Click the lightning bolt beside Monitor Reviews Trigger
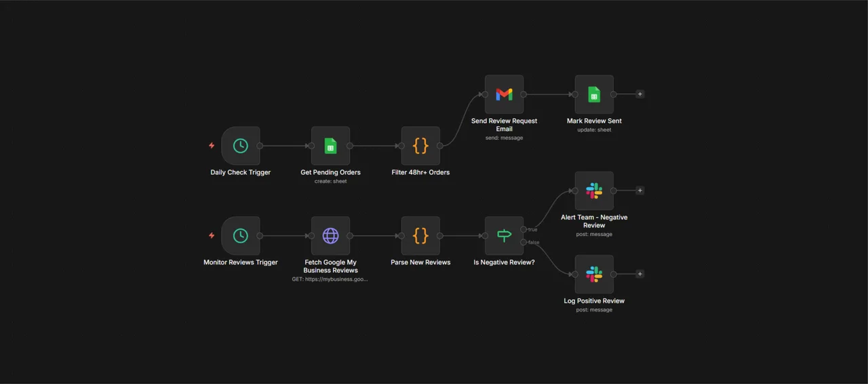Image resolution: width=868 pixels, height=384 pixels. click(x=212, y=235)
